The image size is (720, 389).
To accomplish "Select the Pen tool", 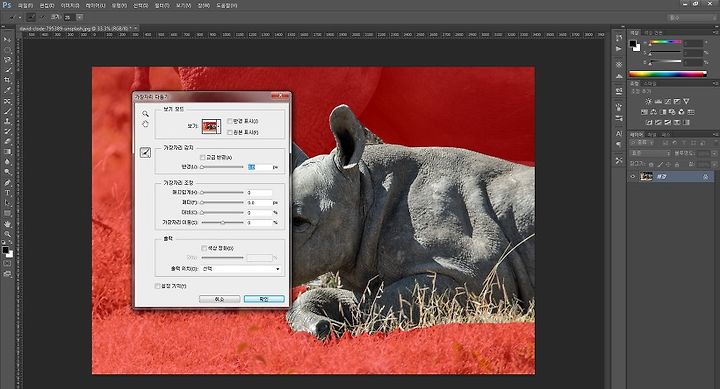I will 7,182.
